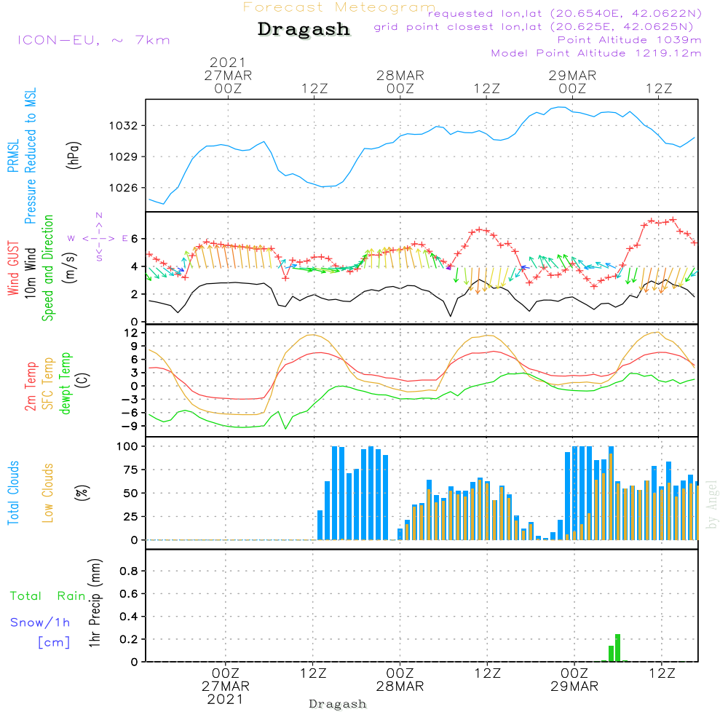Click the (%) cloud unit label
The width and height of the screenshot is (728, 728).
(82, 493)
